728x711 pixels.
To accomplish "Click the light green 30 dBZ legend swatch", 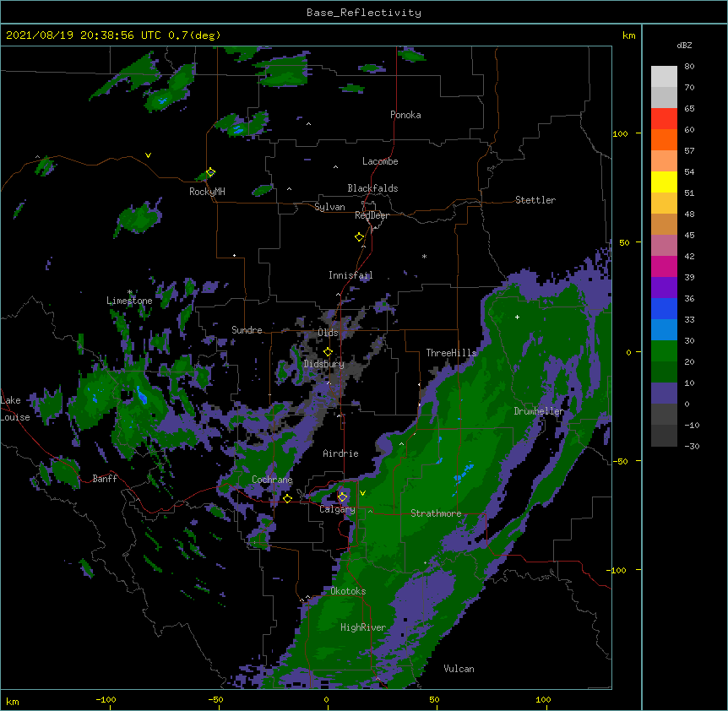I will (664, 351).
